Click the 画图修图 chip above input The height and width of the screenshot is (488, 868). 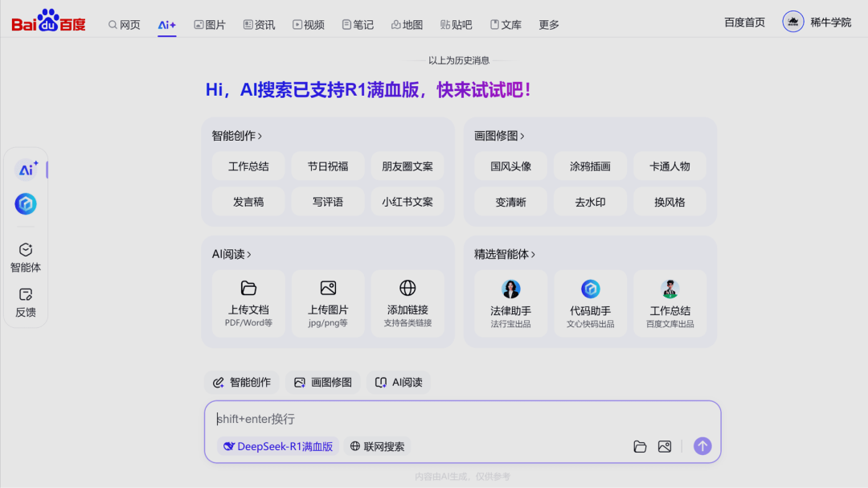323,382
